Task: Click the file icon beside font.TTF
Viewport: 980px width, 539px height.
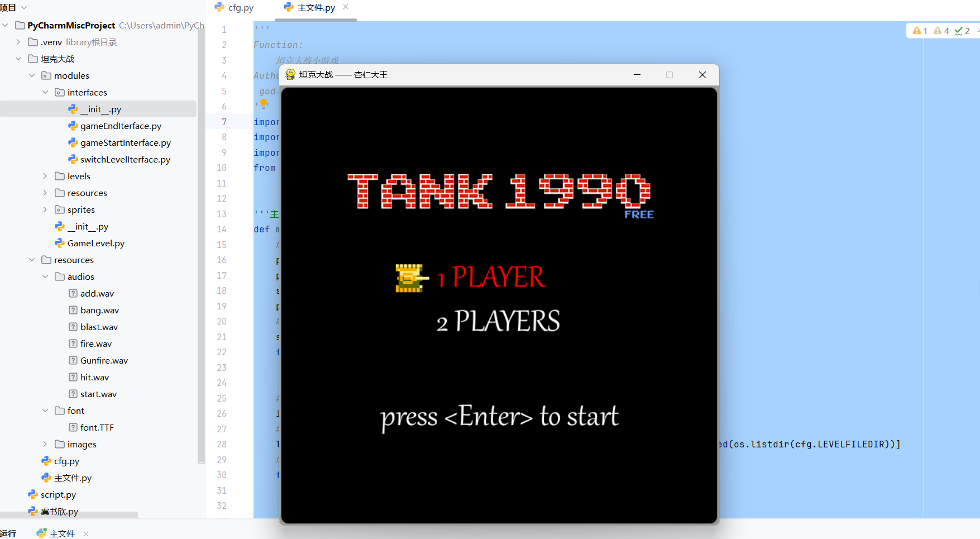Action: (x=73, y=427)
